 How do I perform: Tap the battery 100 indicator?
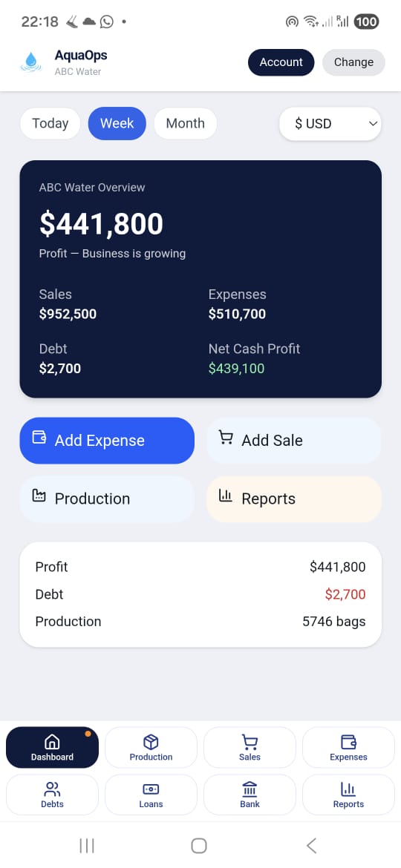366,22
